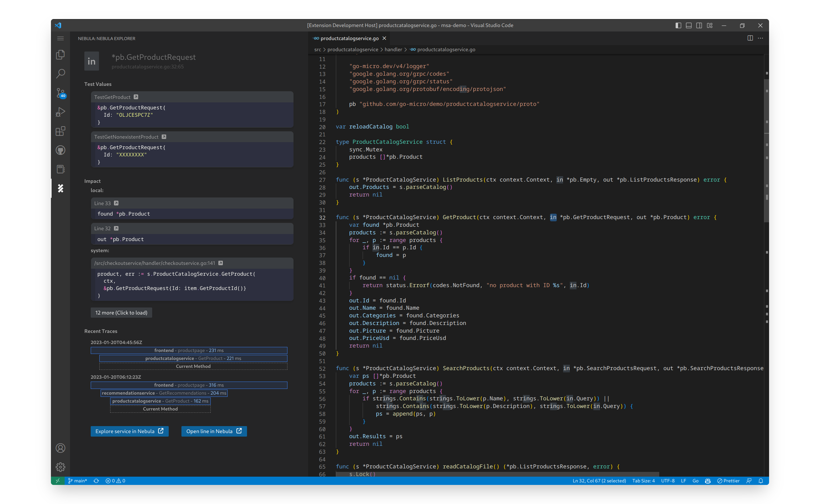
Task: Click the Go language mode selector in the status bar
Action: click(x=695, y=481)
